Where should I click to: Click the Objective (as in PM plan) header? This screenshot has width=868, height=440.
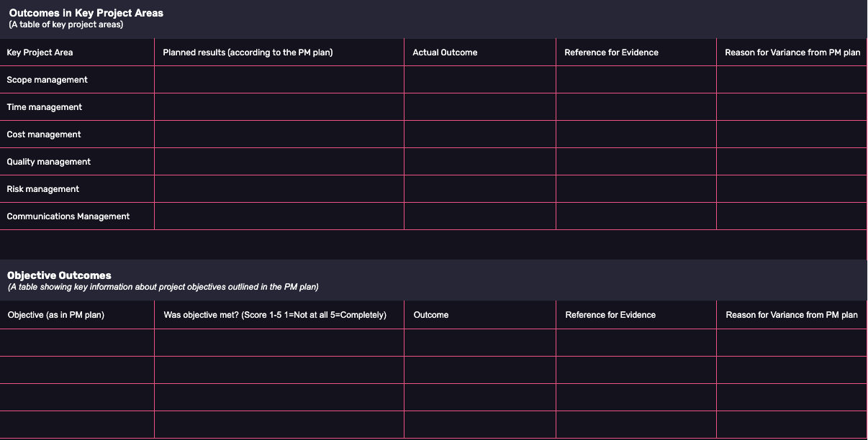coord(56,315)
